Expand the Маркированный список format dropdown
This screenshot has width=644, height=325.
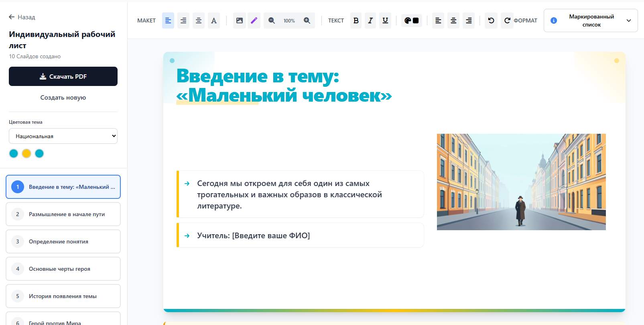pos(591,20)
